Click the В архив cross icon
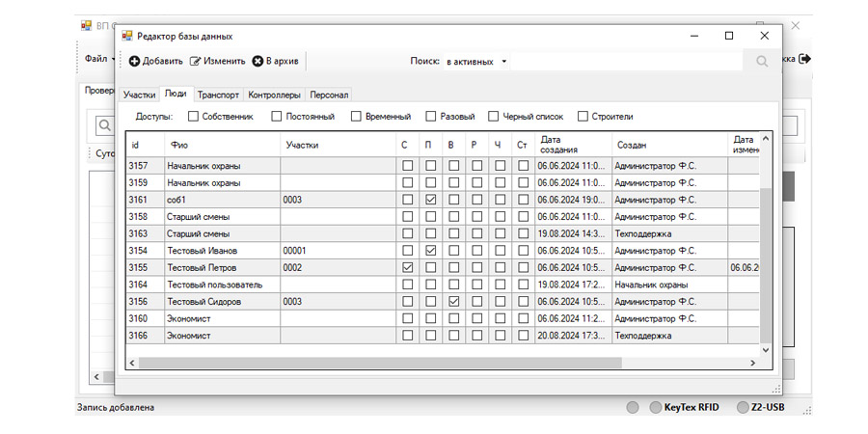 258,62
